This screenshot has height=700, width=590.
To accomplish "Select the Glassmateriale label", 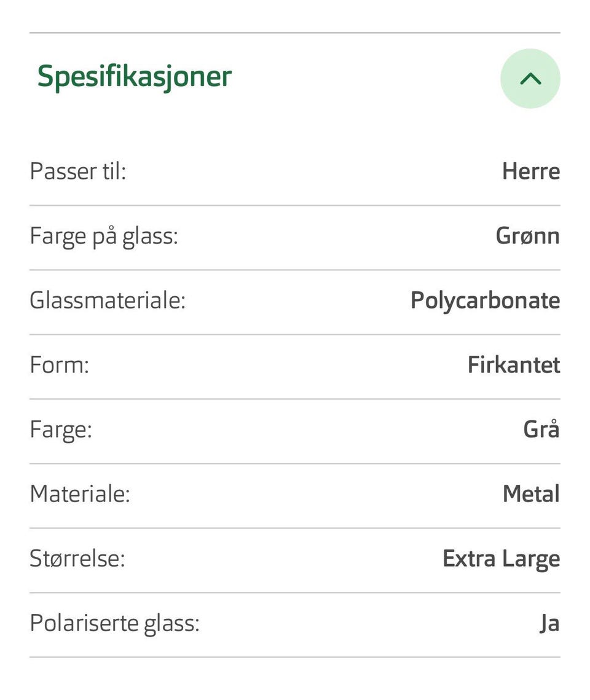I will pos(108,300).
